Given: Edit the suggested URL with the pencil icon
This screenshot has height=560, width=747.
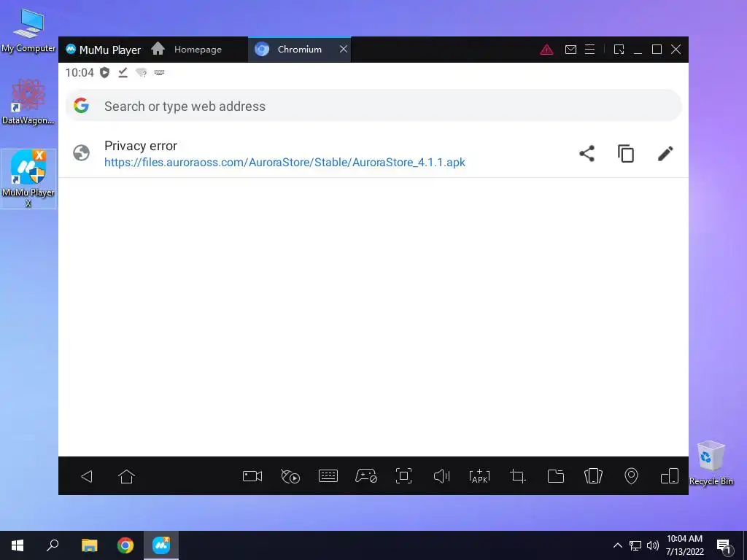Looking at the screenshot, I should (x=665, y=153).
